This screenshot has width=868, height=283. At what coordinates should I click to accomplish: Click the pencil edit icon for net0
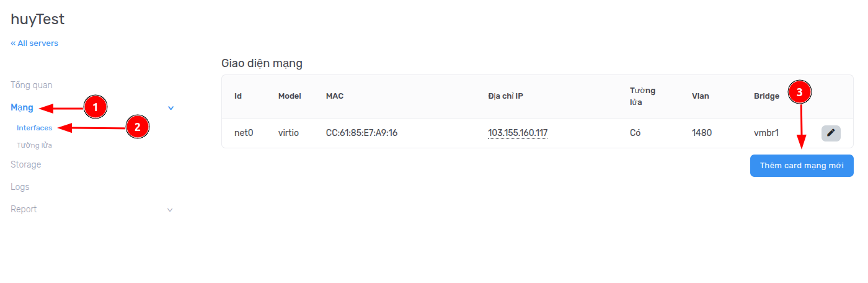(831, 133)
